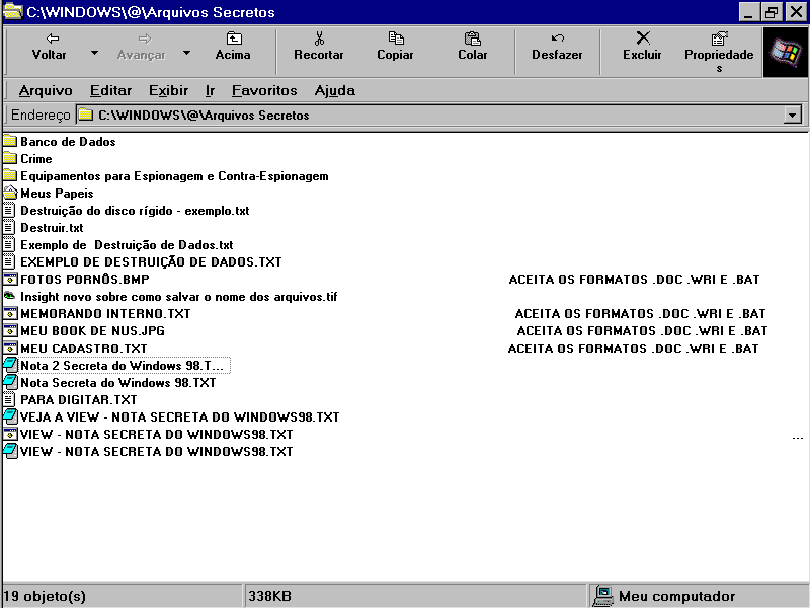Click the Voltar back arrow icon
The width and height of the screenshot is (810, 608).
tap(53, 38)
